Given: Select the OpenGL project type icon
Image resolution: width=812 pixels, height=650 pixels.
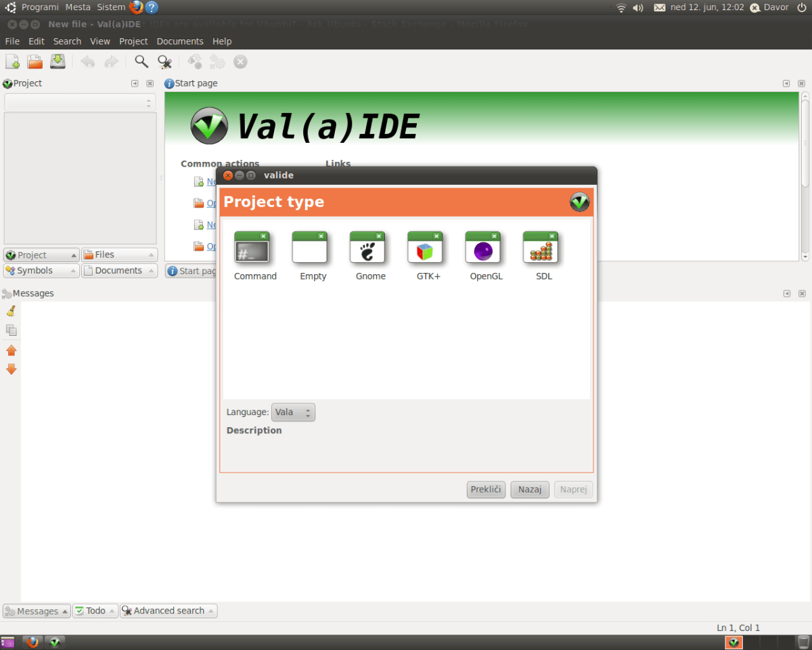Looking at the screenshot, I should click(483, 248).
